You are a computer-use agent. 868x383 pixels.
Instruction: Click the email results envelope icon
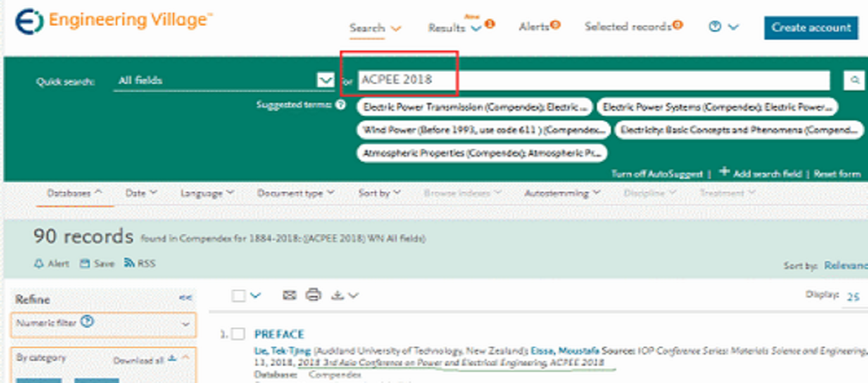[x=289, y=296]
